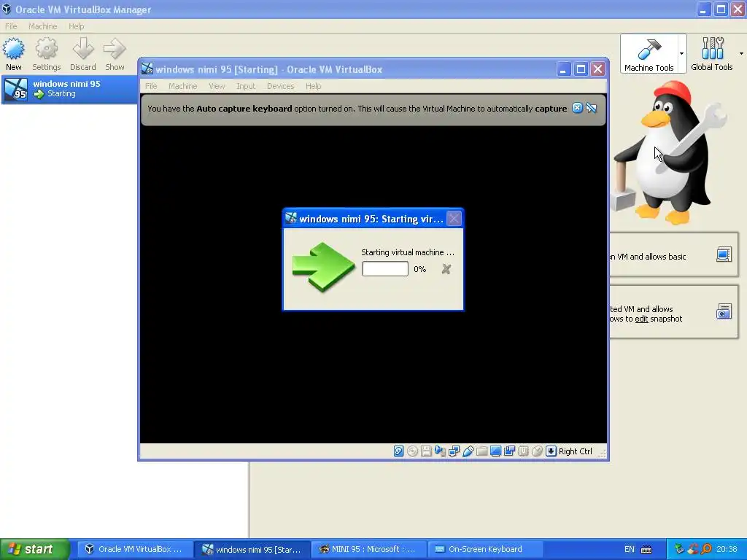Click the Details tool icon in right pane
Screen dimensions: 747x560
724,254
